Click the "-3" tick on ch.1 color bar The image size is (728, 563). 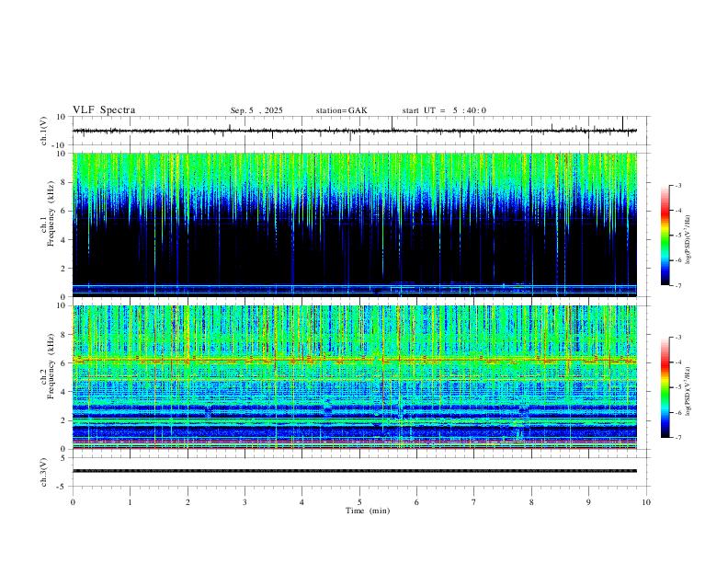point(677,185)
